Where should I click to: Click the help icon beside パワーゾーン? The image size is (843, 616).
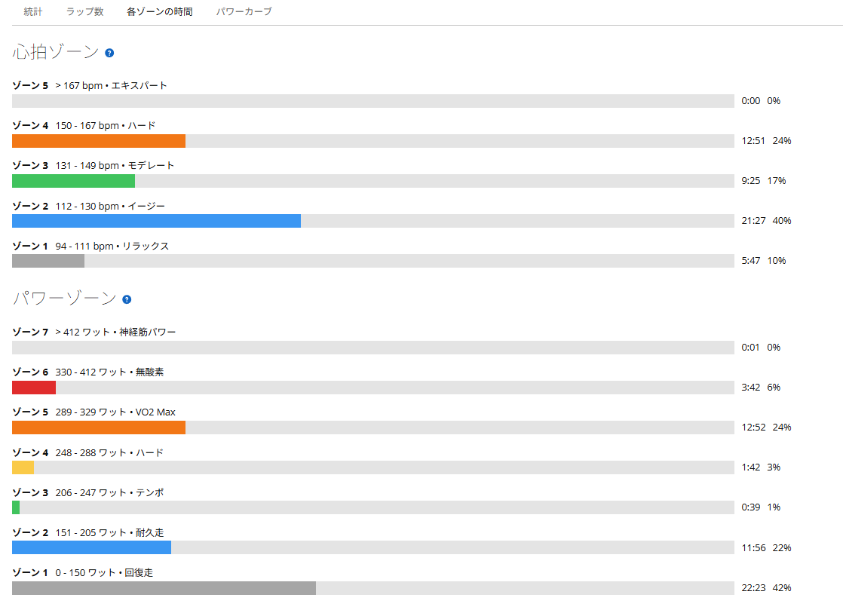point(127,299)
